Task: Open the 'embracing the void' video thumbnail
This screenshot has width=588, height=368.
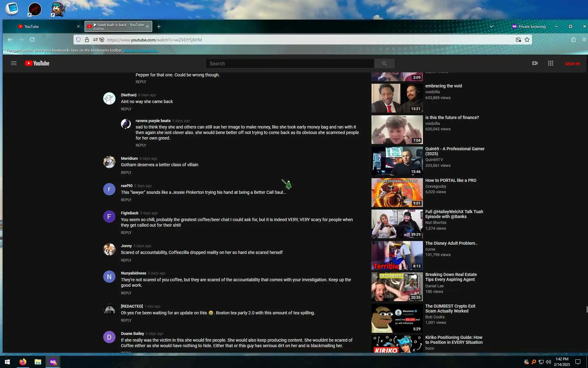Action: coord(397,98)
